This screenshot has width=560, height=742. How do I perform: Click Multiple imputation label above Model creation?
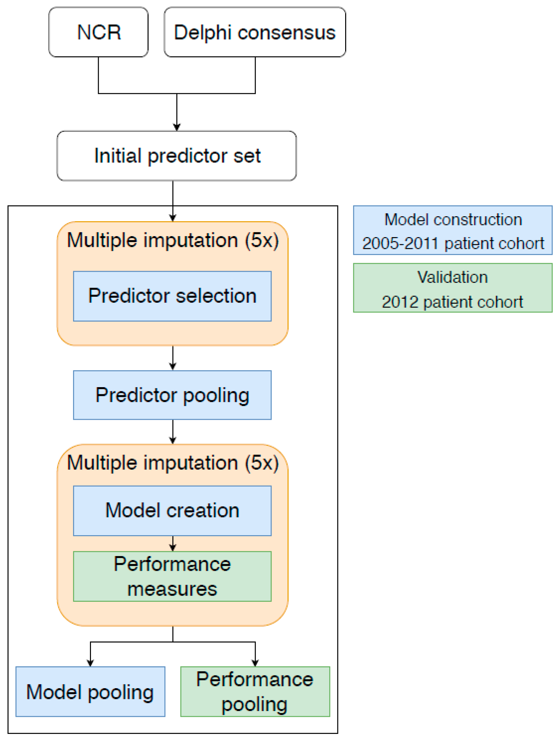tap(173, 463)
